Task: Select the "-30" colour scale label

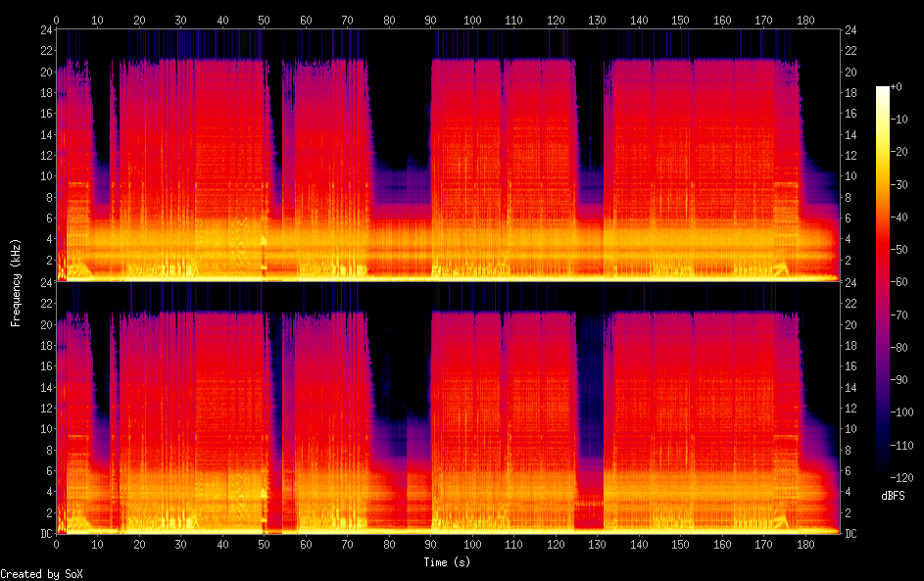Action: (x=900, y=184)
